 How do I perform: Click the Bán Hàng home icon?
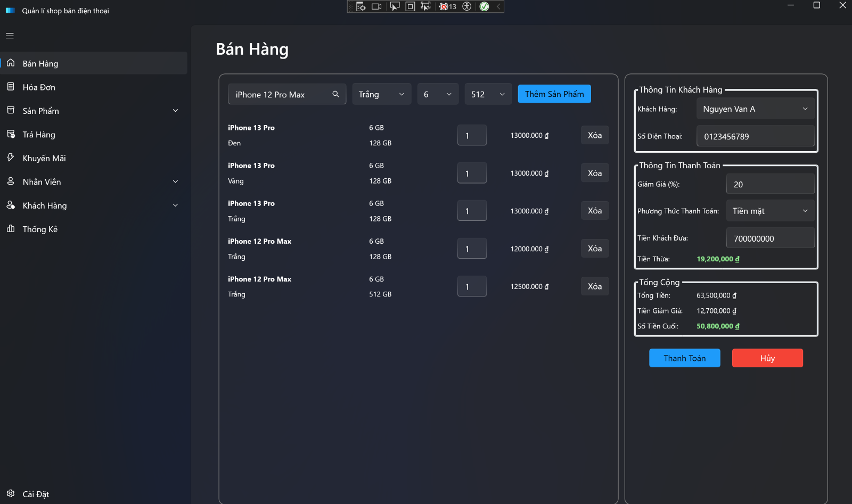click(11, 63)
